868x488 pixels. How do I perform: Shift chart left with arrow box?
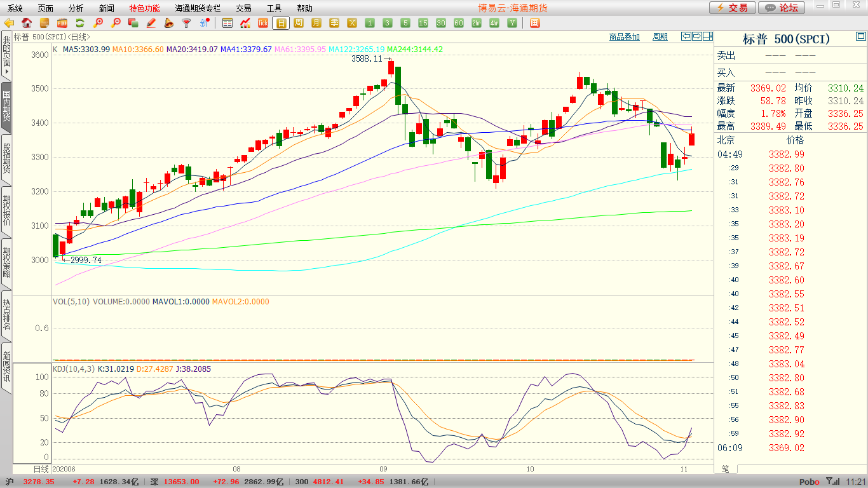tap(686, 36)
